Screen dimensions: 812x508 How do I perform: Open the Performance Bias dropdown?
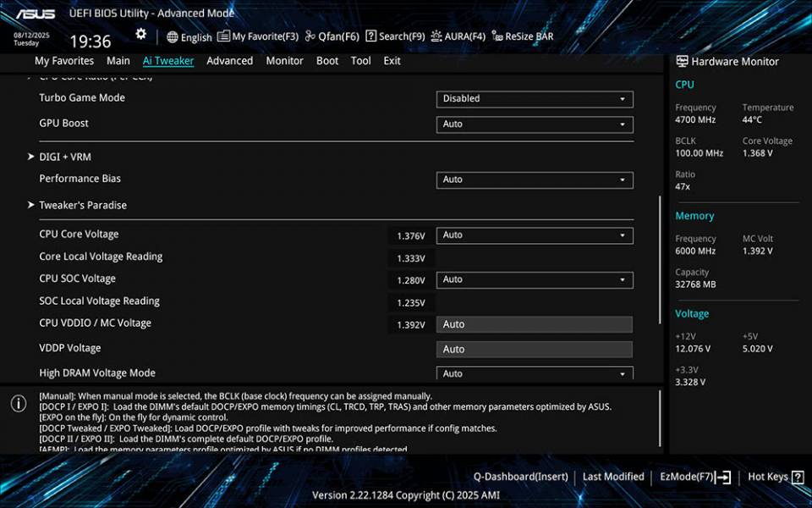(534, 179)
